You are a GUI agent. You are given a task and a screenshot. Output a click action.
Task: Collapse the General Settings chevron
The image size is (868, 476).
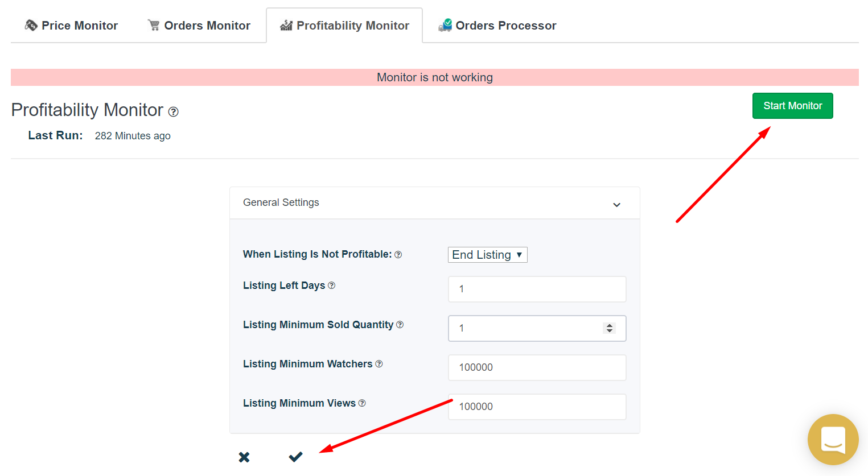617,205
